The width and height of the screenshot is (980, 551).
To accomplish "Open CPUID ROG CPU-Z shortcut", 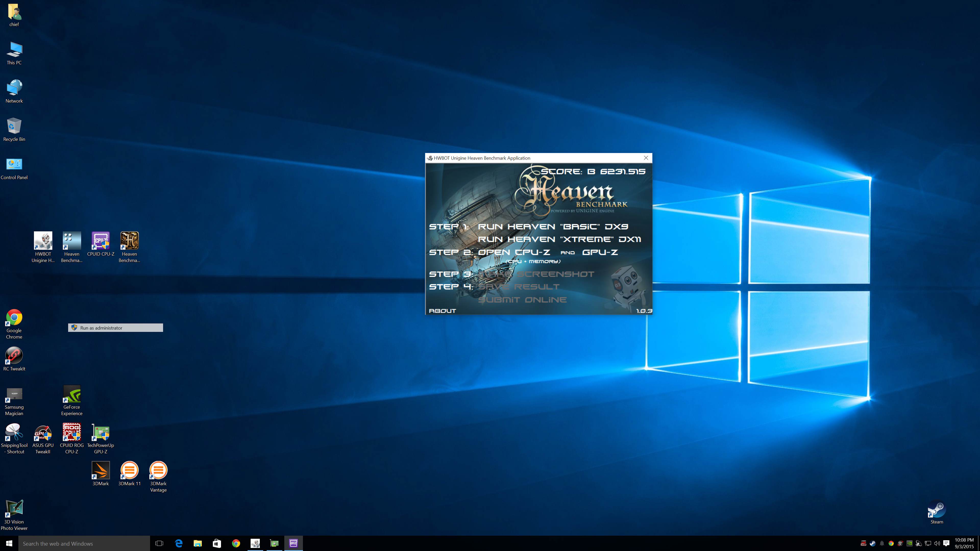I will [71, 439].
